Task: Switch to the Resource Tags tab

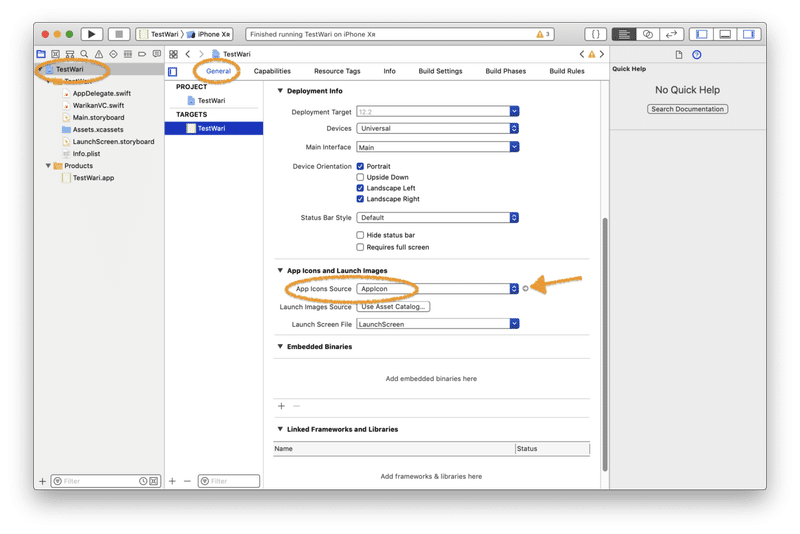Action: point(337,71)
